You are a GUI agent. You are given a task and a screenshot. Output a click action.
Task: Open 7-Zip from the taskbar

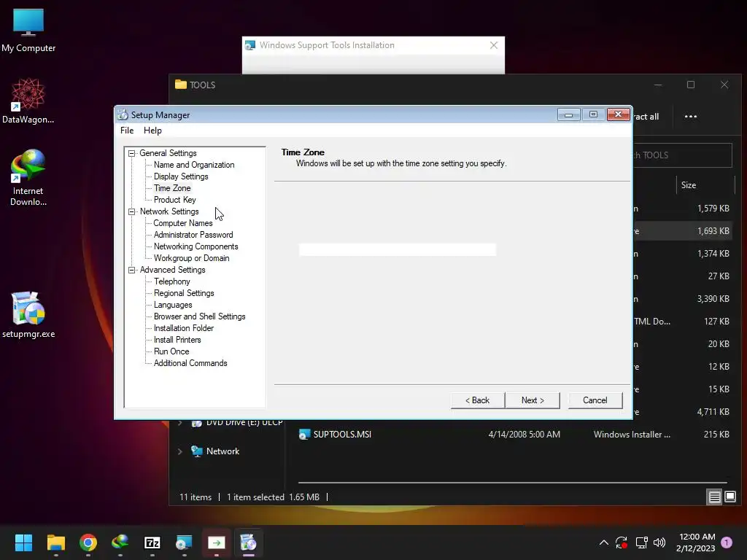(x=152, y=542)
